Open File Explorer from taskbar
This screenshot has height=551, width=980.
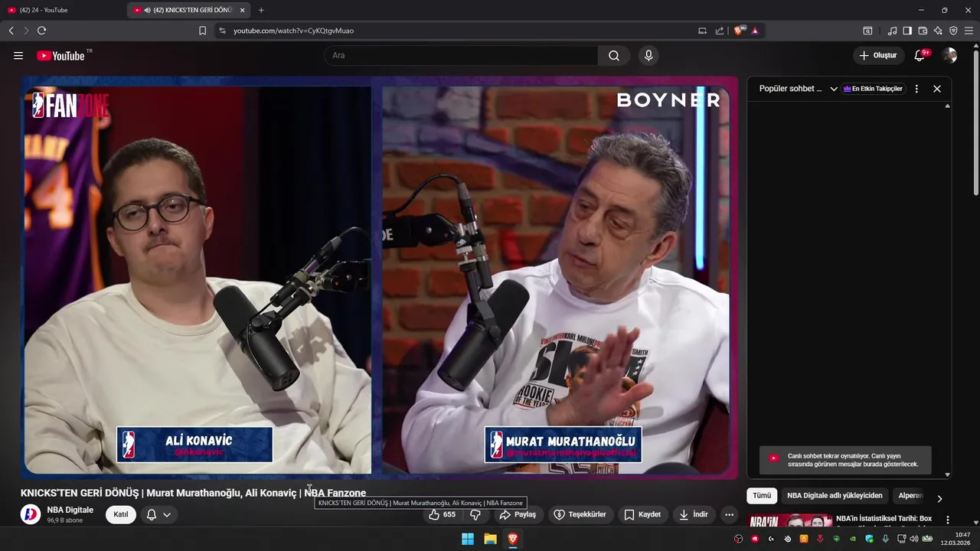tap(490, 539)
